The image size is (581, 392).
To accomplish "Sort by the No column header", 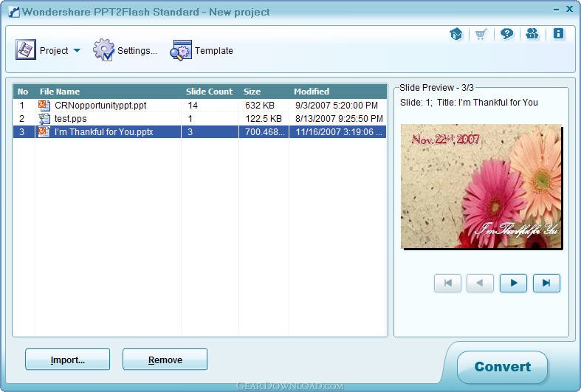I will (23, 92).
